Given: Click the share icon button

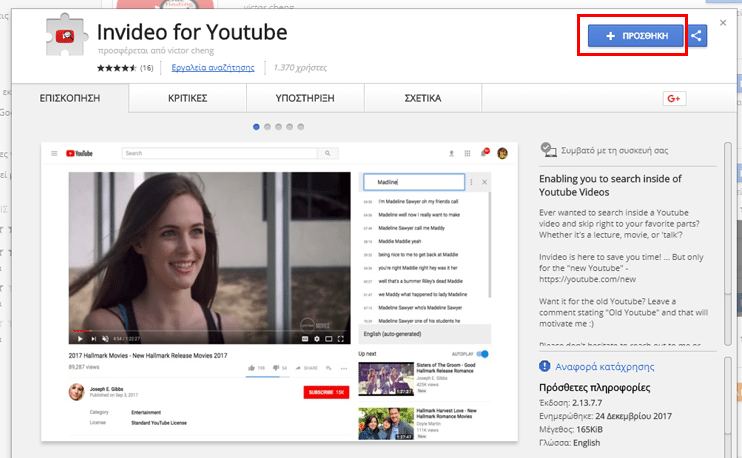Looking at the screenshot, I should tap(696, 35).
